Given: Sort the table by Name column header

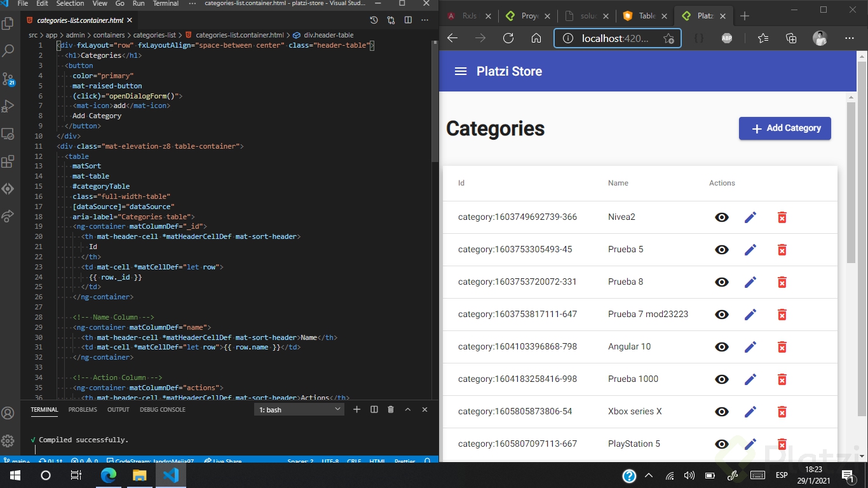Looking at the screenshot, I should [x=618, y=183].
